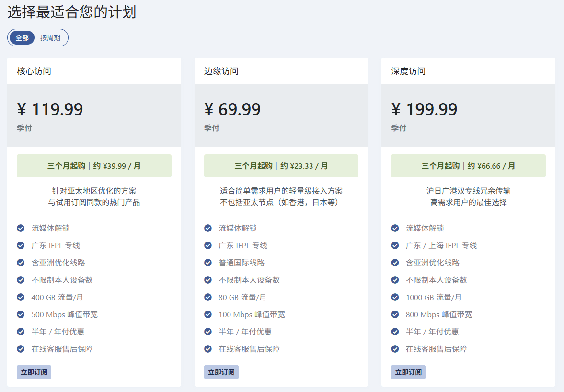Subscribe to the 核心访问 plan via 立即订阅
Image resolution: width=564 pixels, height=392 pixels.
[x=34, y=372]
